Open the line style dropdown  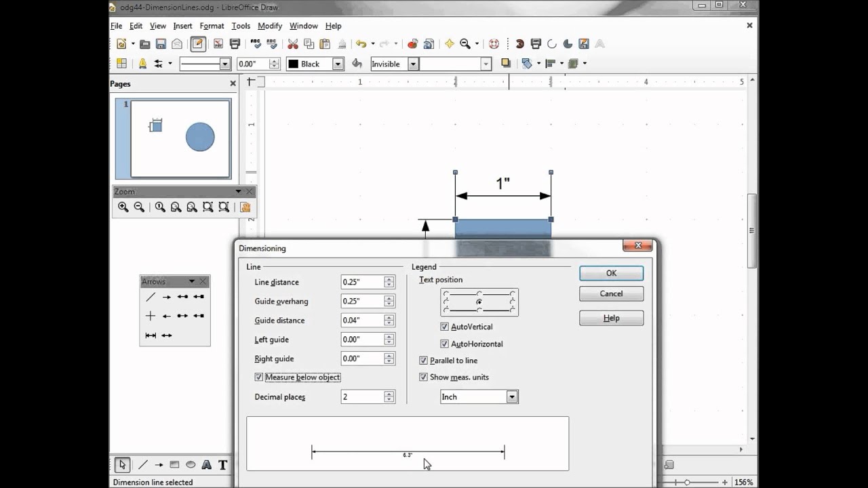pyautogui.click(x=225, y=64)
